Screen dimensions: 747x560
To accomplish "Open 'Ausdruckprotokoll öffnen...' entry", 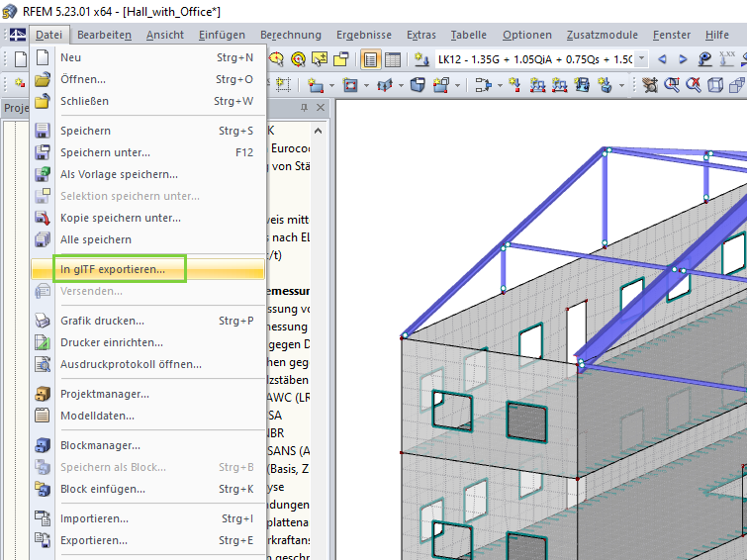I will coord(147,364).
